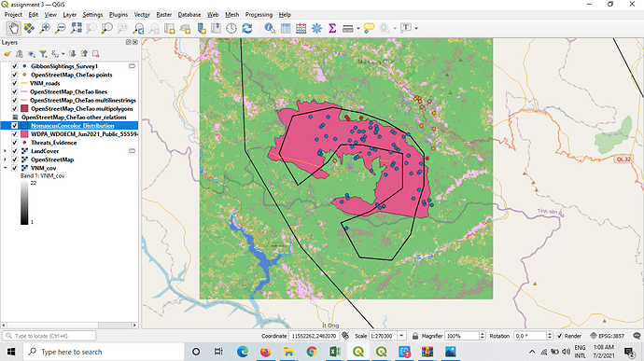
Task: Click the WDPA layer pink color swatch
Action: (24, 134)
